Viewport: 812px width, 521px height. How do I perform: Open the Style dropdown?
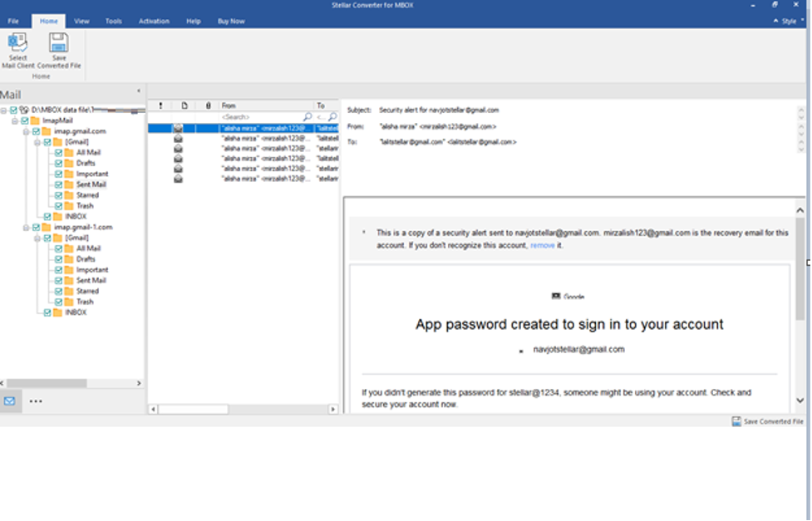[x=789, y=22]
